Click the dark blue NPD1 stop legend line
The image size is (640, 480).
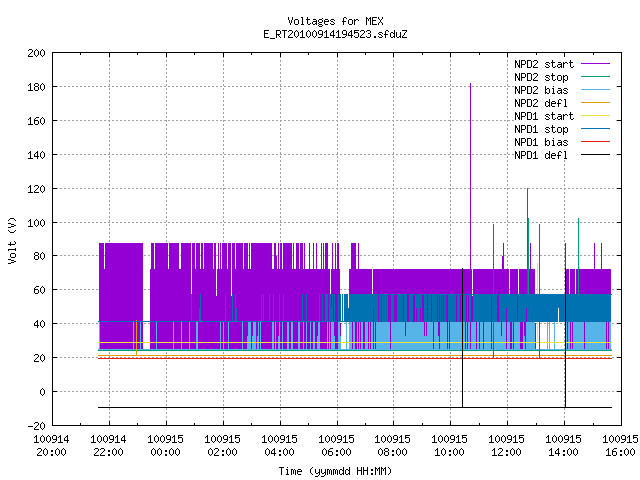coord(596,129)
